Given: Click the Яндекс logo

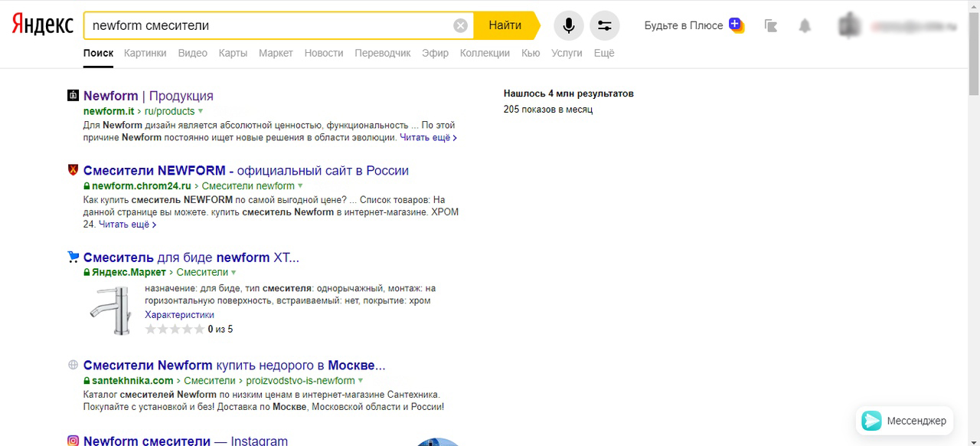Looking at the screenshot, I should (x=42, y=25).
